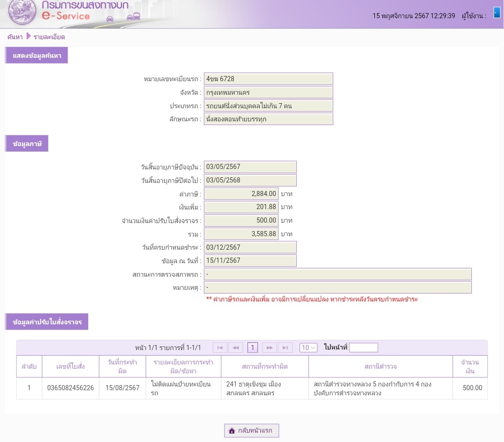Select the ข้อมูลภาษี section tab
The width and height of the screenshot is (504, 442).
pos(27,144)
